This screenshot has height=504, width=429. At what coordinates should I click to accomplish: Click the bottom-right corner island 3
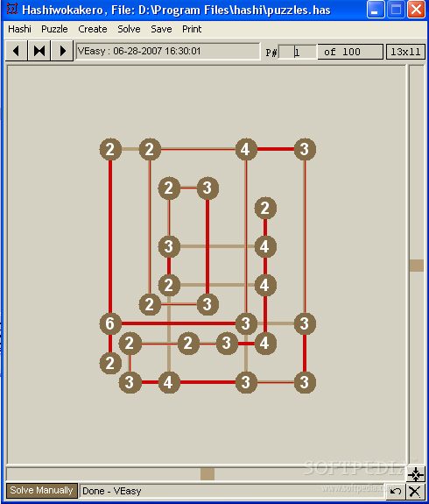305,382
